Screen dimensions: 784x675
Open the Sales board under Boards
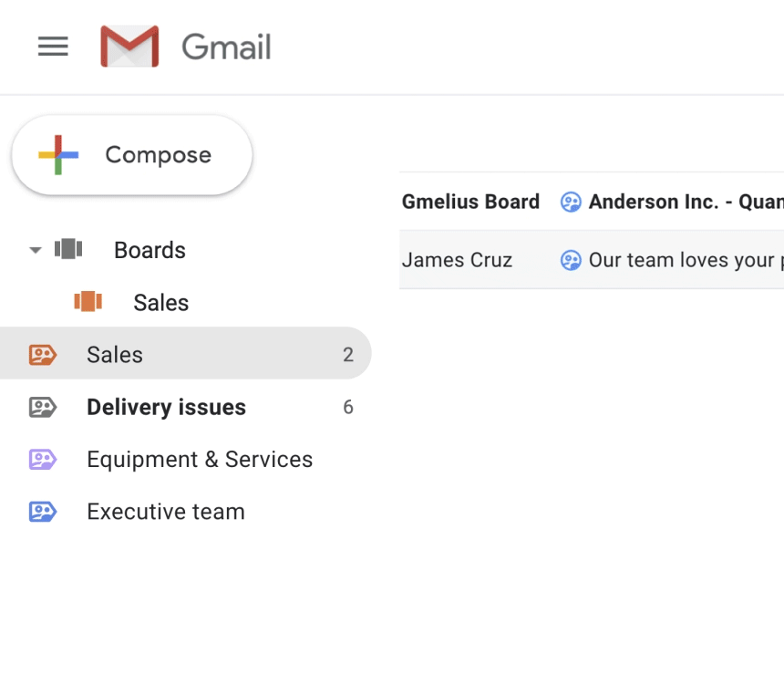pos(160,302)
